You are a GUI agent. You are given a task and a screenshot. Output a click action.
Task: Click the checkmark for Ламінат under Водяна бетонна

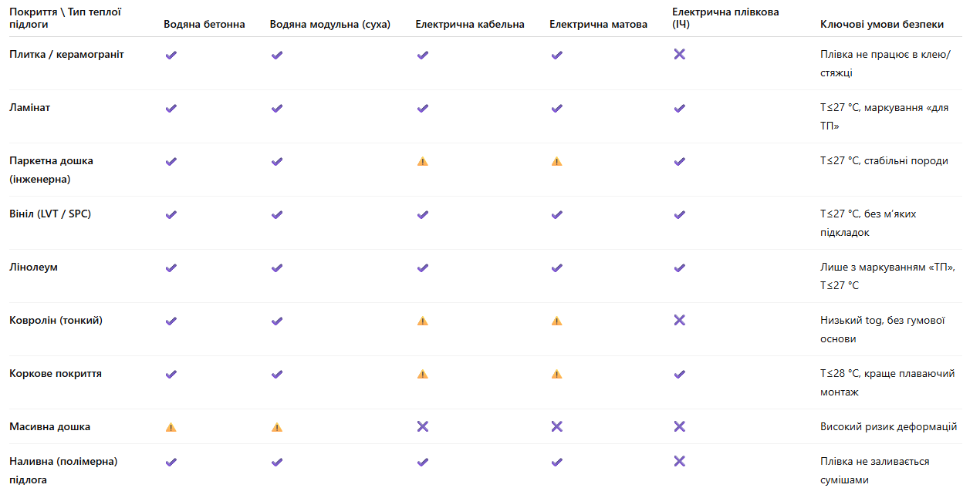(171, 108)
